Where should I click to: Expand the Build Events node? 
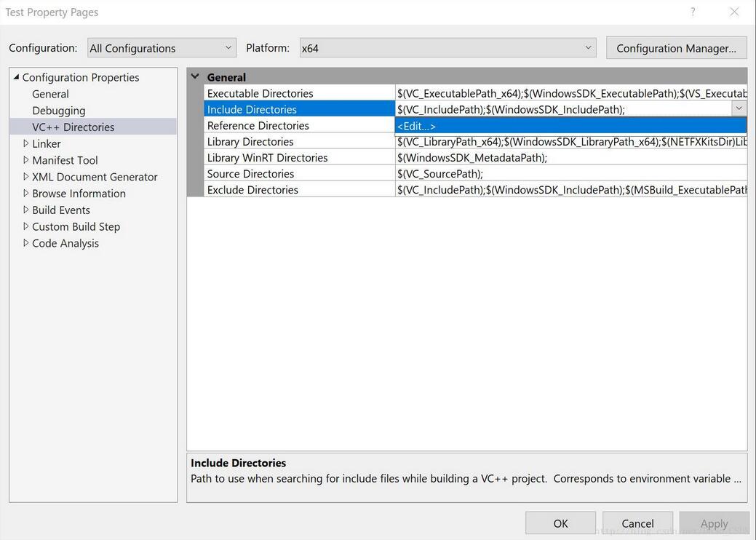(25, 210)
